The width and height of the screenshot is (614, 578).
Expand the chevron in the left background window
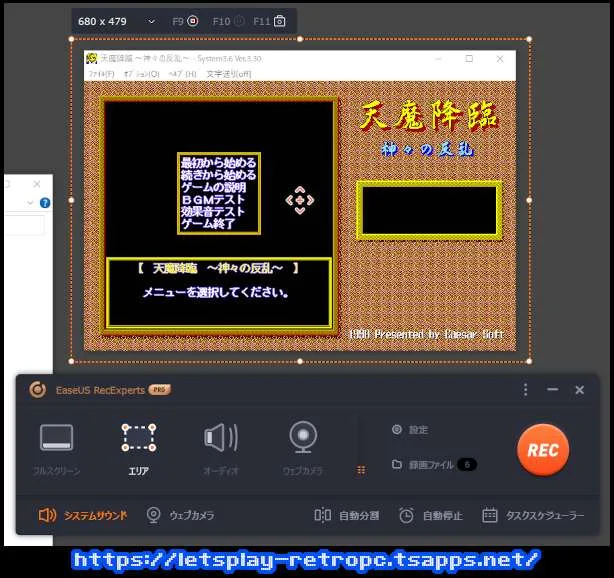30,203
